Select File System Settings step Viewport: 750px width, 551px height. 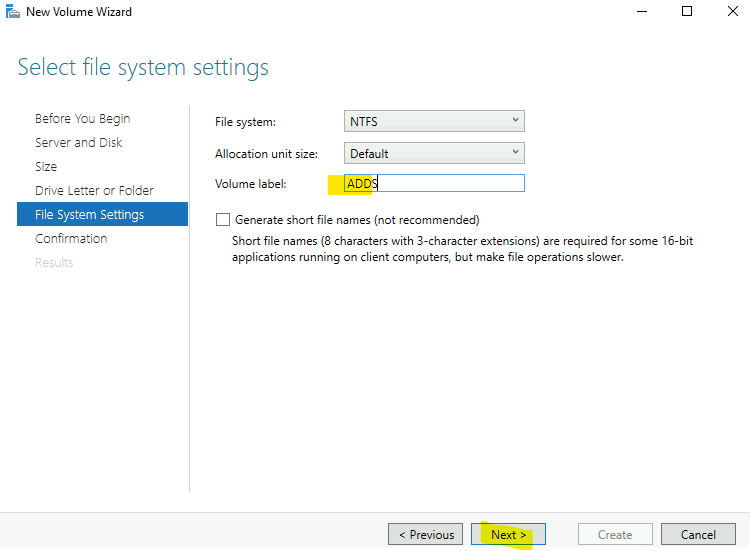click(102, 214)
